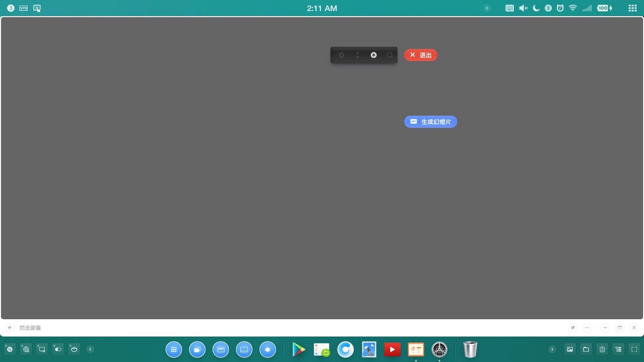Click the plus add icon in floating toolbar
The height and width of the screenshot is (362, 644).
(x=374, y=55)
